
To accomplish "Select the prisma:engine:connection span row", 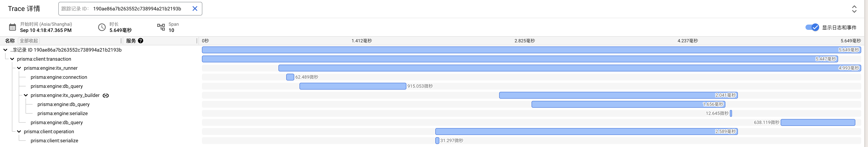I will tap(59, 77).
